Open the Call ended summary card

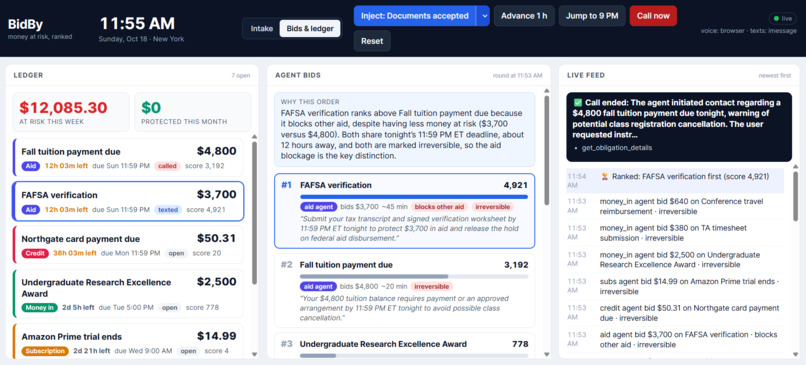coord(679,127)
